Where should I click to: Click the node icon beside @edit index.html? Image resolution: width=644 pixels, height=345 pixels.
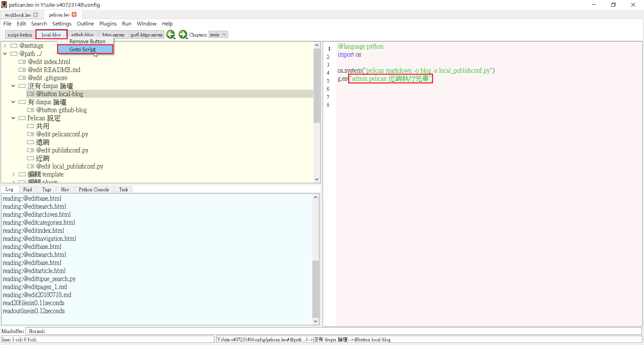[x=22, y=62]
